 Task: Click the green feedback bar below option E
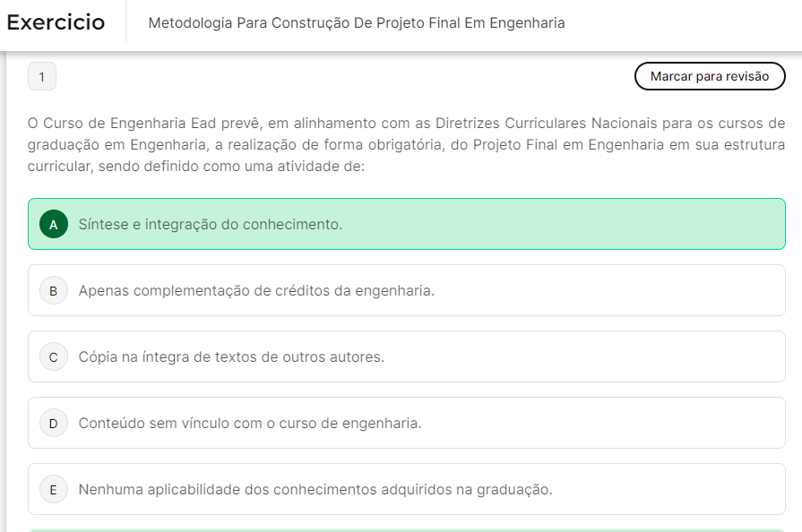pyautogui.click(x=406, y=529)
